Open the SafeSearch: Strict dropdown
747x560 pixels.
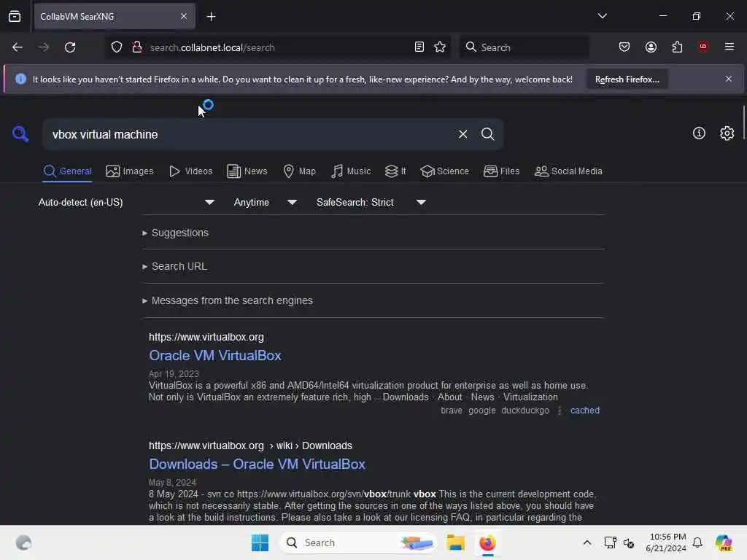371,203
